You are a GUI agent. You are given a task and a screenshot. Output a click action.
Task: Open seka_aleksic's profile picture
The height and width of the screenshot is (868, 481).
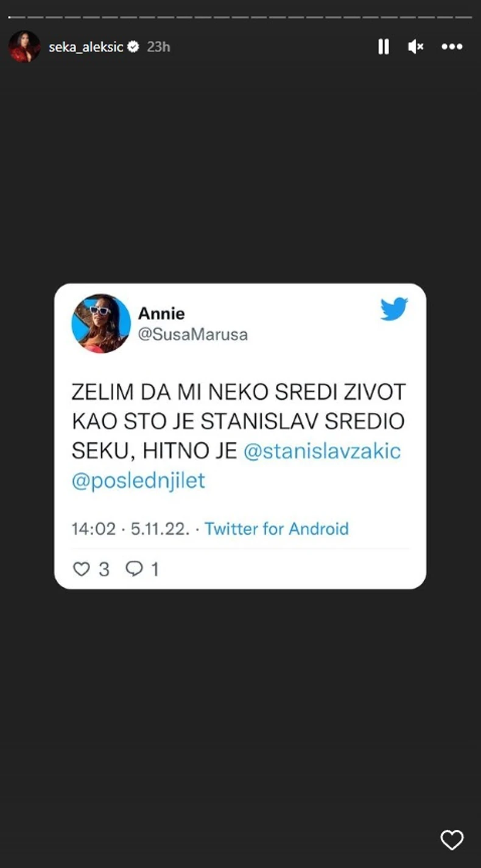click(24, 47)
